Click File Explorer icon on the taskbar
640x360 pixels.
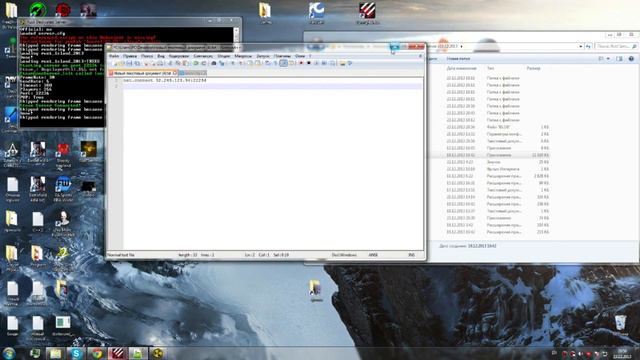click(56, 353)
